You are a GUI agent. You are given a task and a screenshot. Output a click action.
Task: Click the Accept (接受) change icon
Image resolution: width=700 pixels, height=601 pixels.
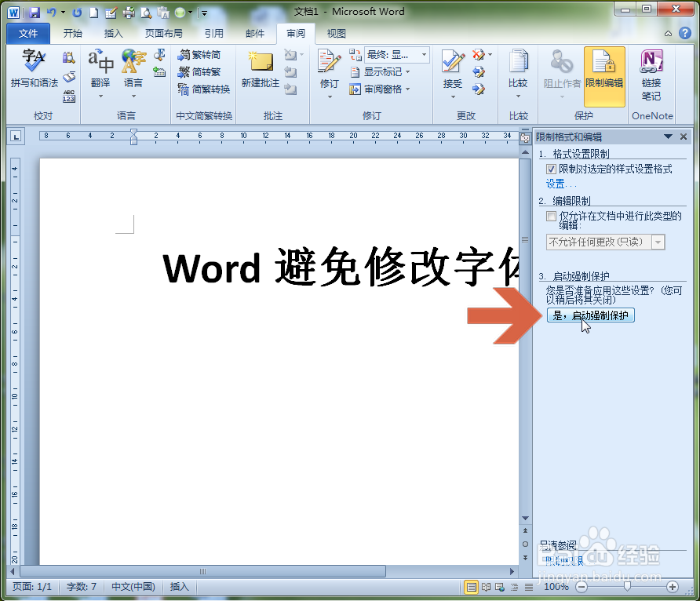453,61
